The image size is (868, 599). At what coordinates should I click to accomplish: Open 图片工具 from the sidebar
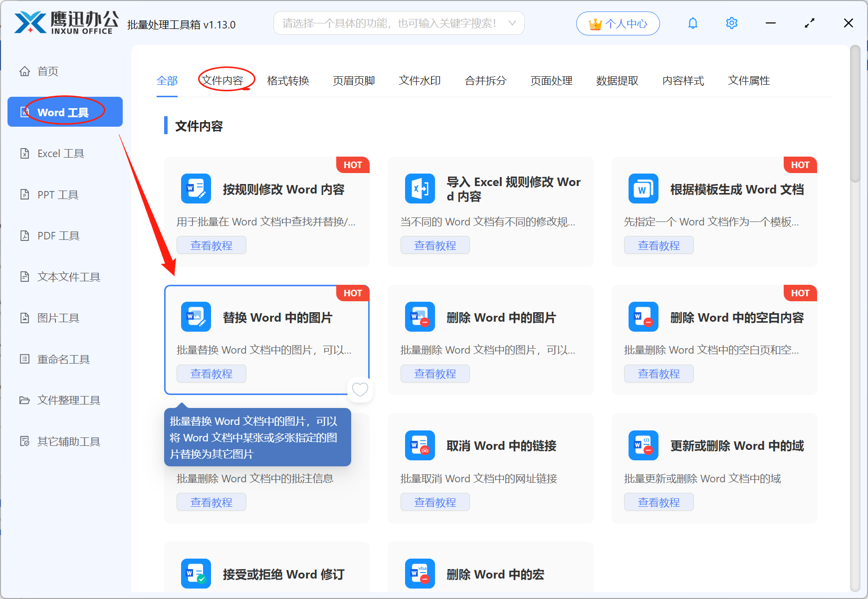pyautogui.click(x=58, y=318)
